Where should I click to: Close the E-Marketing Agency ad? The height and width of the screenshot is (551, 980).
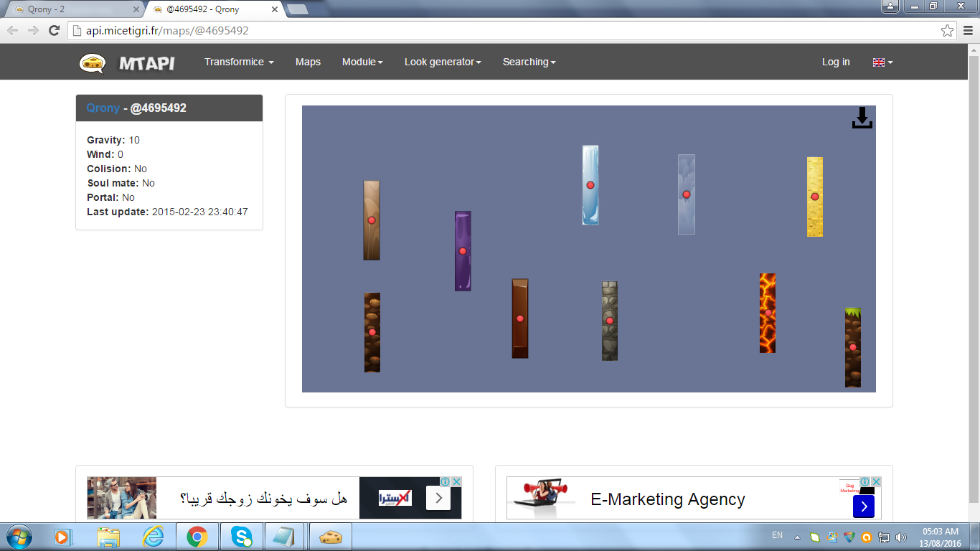(876, 481)
